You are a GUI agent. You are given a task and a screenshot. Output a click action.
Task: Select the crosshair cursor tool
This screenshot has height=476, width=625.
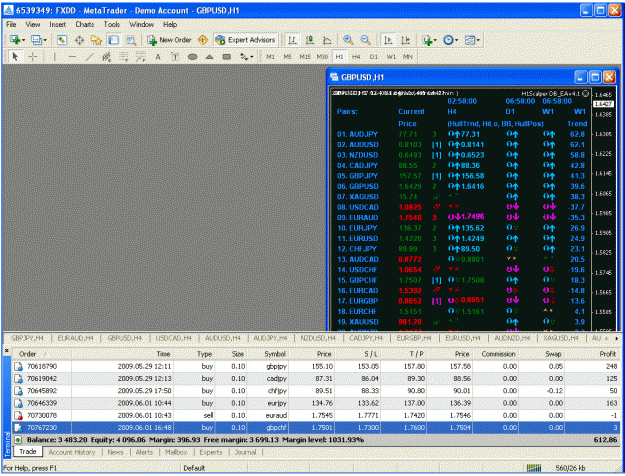point(33,57)
